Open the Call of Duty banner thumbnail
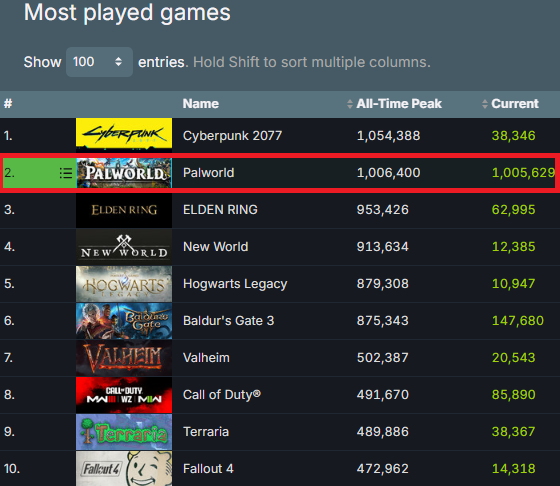The height and width of the screenshot is (486, 560). pyautogui.click(x=124, y=395)
